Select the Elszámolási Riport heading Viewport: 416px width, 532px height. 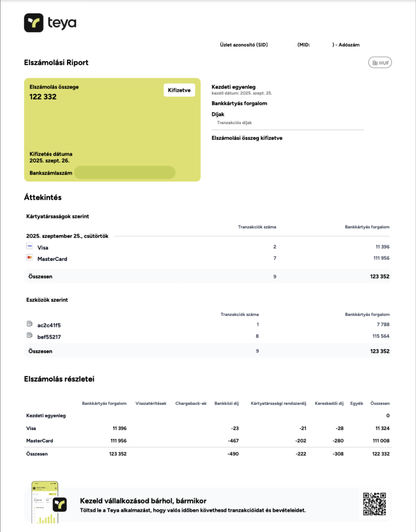point(56,63)
